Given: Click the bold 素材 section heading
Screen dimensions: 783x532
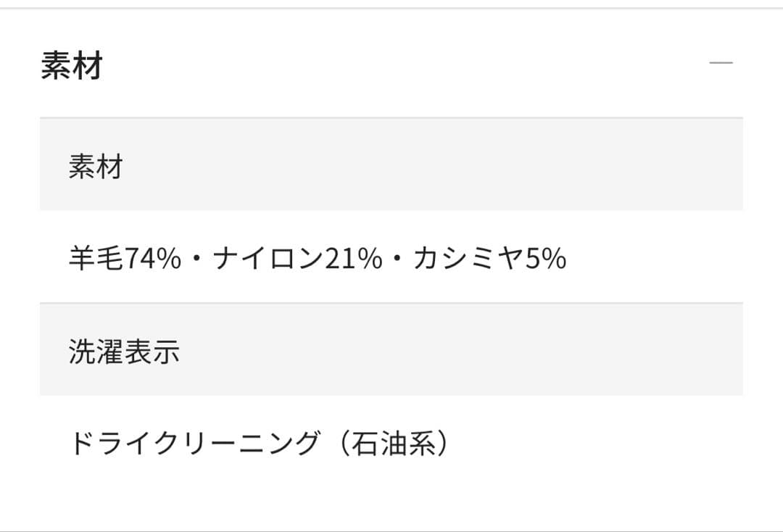Looking at the screenshot, I should (x=72, y=66).
